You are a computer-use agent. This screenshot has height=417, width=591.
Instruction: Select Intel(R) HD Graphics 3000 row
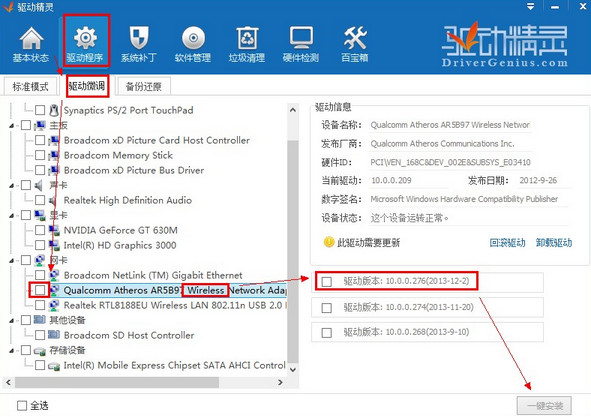coord(120,245)
